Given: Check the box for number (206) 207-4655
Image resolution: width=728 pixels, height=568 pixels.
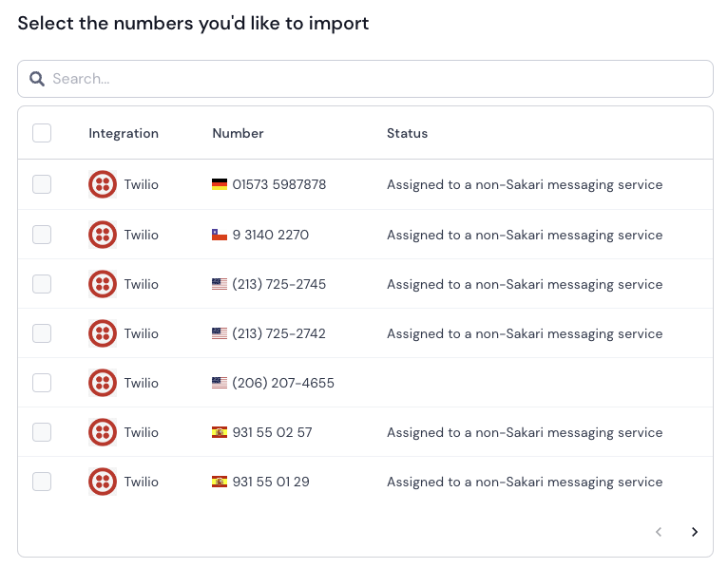Looking at the screenshot, I should tap(42, 383).
